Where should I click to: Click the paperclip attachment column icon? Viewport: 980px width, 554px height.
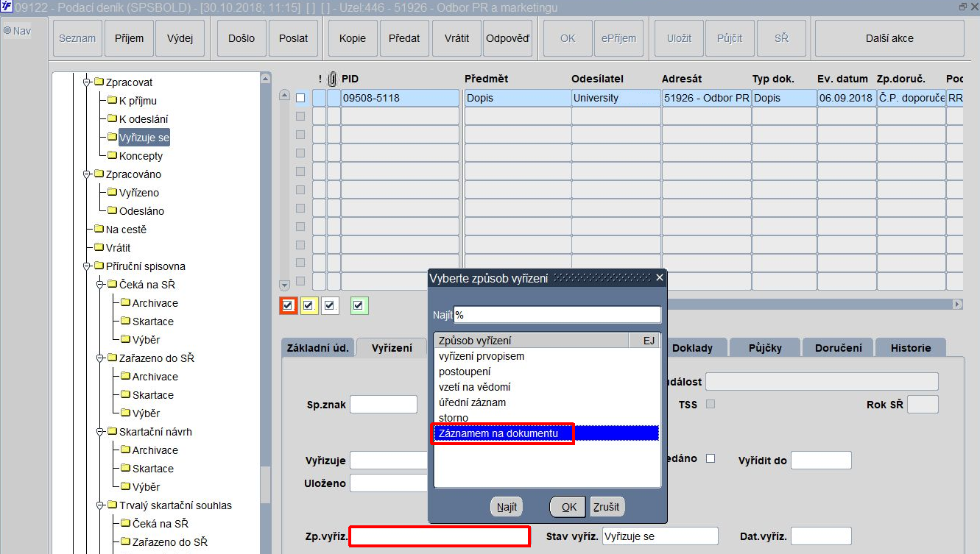[x=332, y=79]
